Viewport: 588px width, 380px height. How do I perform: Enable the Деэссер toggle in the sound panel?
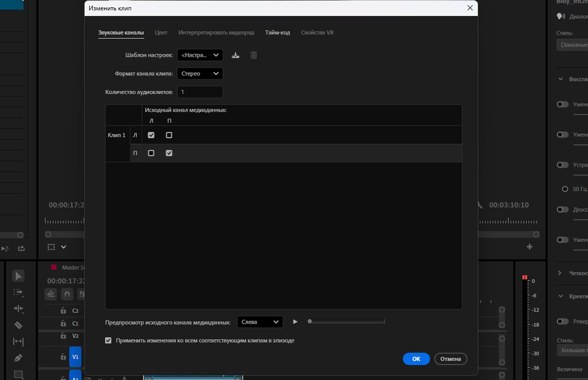pyautogui.click(x=563, y=210)
